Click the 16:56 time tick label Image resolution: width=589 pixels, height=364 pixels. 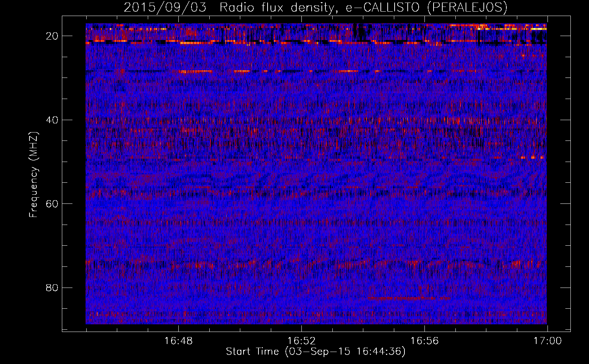coord(424,341)
